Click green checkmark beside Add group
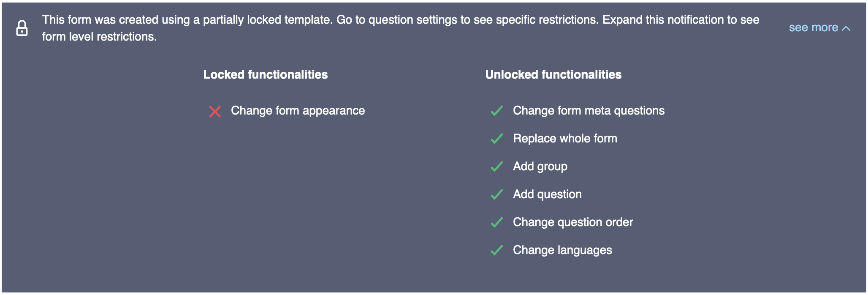Viewport: 868px width, 295px height. tap(497, 167)
